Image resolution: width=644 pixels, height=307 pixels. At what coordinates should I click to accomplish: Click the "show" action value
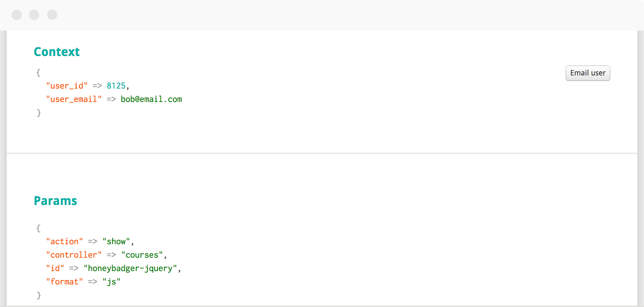116,242
